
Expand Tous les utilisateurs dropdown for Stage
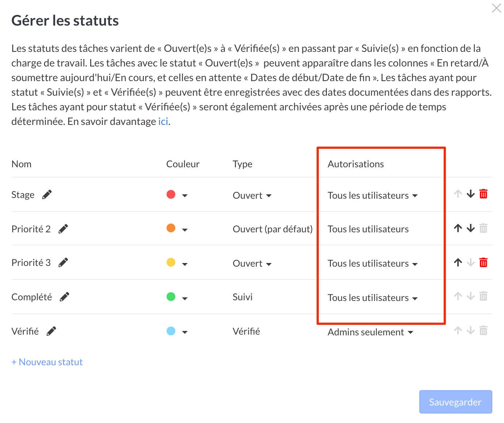[x=373, y=195]
